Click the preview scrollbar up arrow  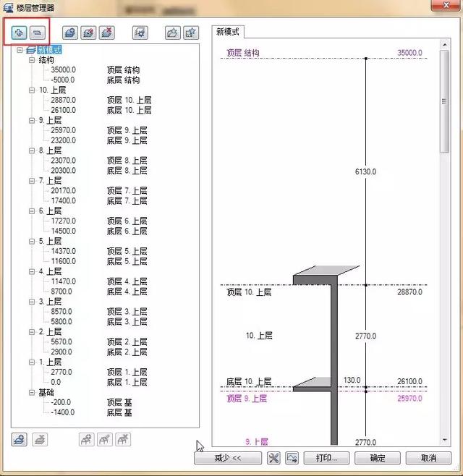coord(445,45)
